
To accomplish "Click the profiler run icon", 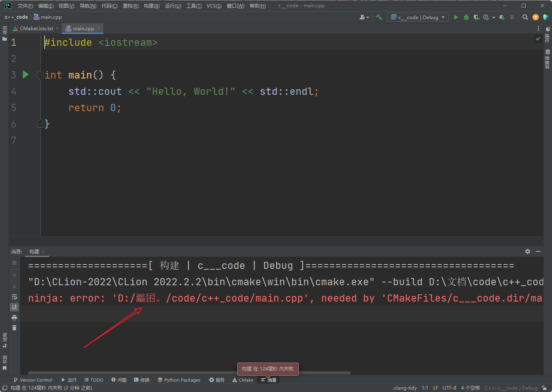I will click(486, 17).
